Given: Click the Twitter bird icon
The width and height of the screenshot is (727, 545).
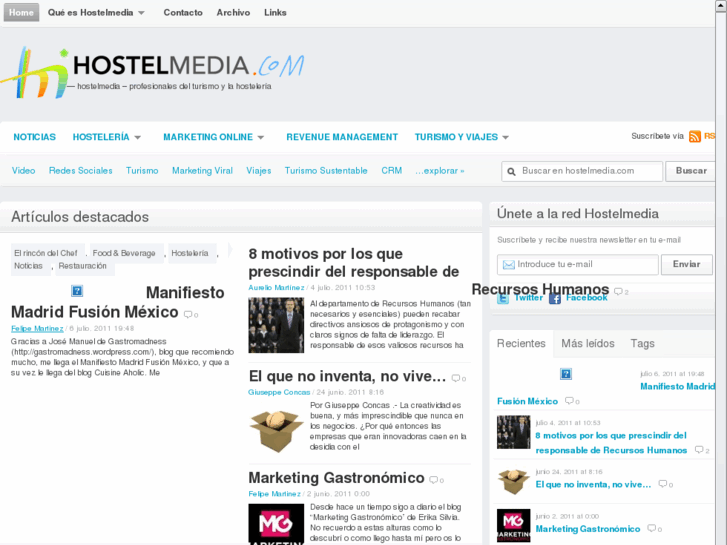Looking at the screenshot, I should pyautogui.click(x=503, y=298).
